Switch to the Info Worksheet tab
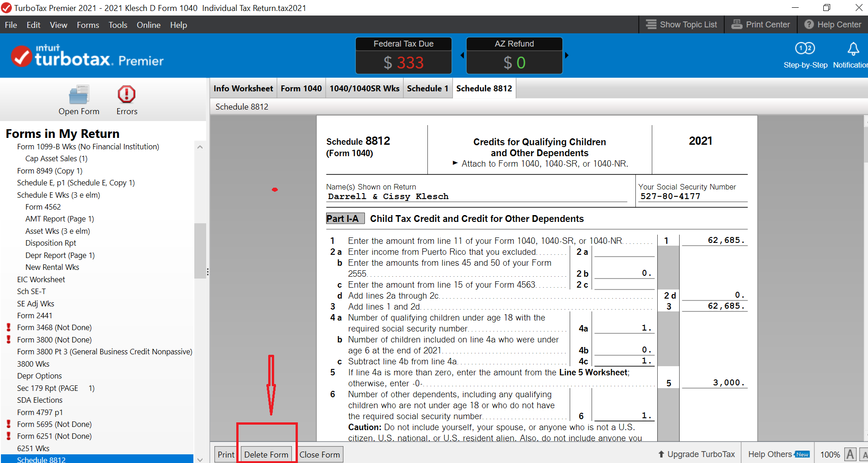 (243, 89)
